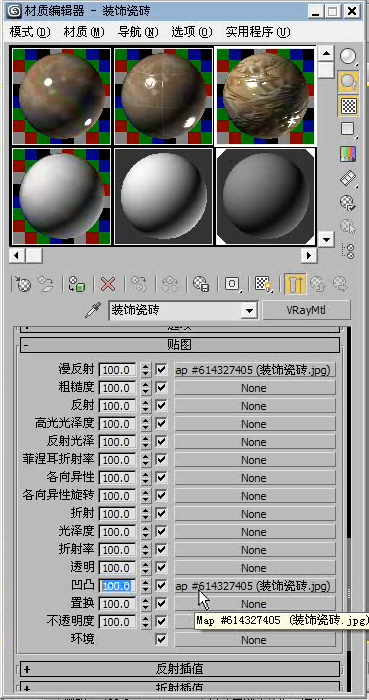Open the 实用程序 menu
The width and height of the screenshot is (369, 700).
point(258,32)
